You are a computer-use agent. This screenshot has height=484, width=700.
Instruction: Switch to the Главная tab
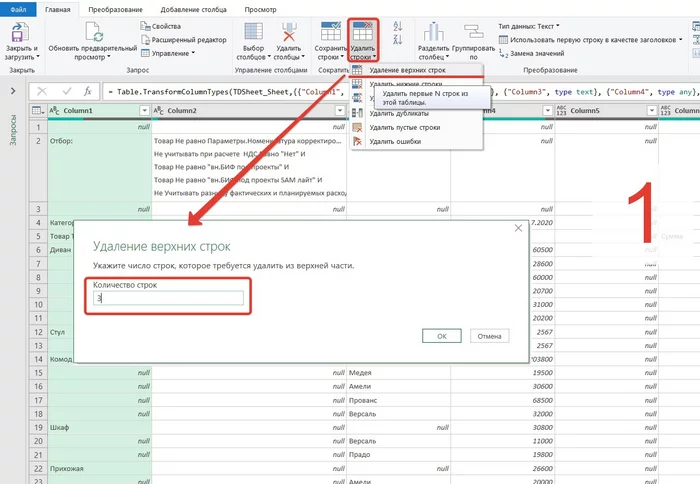tap(58, 9)
